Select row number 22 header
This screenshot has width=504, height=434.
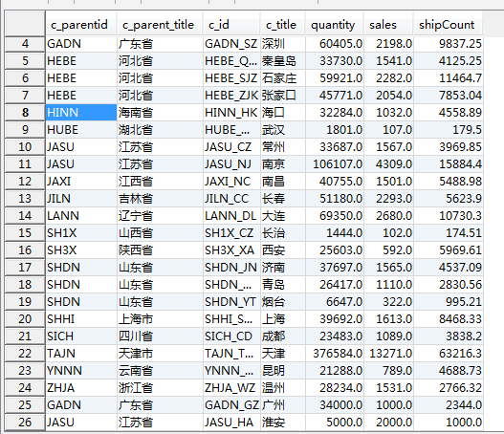pos(25,354)
